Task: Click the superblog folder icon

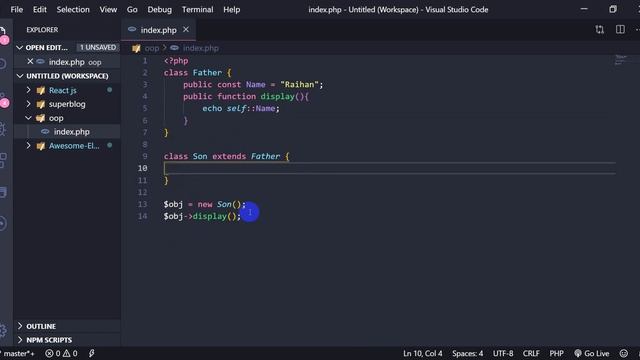Action: (x=40, y=104)
